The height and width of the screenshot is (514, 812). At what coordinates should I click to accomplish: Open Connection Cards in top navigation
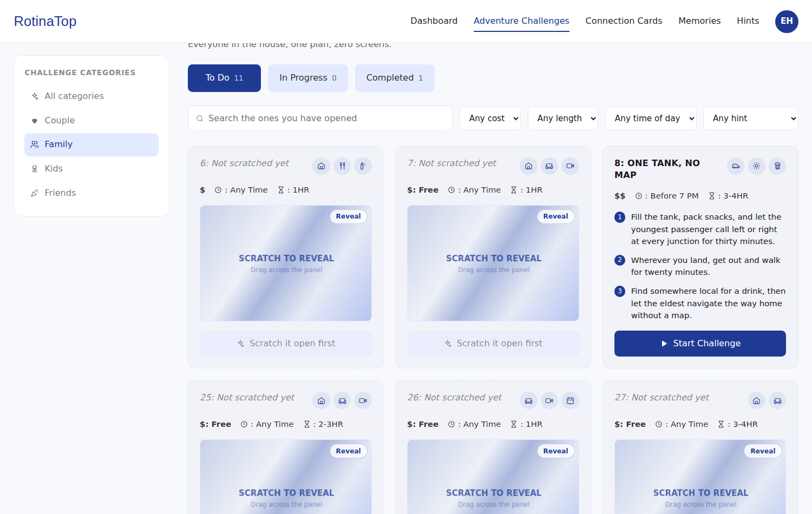coord(624,21)
